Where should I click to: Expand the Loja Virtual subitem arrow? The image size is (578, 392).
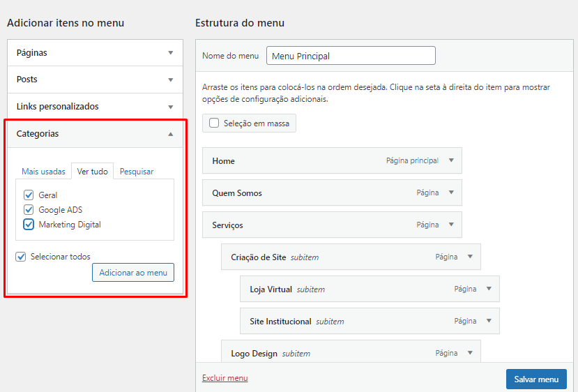pos(489,289)
